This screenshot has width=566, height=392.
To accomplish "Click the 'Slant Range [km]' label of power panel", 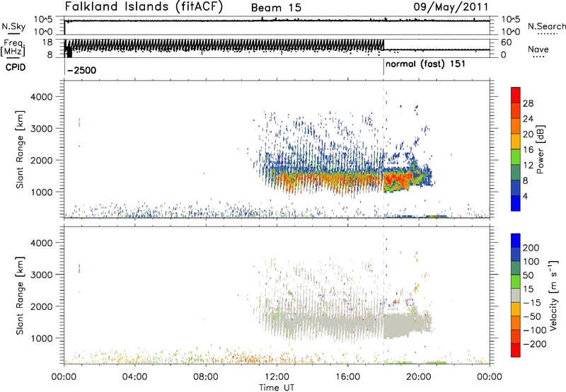I will coord(20,149).
